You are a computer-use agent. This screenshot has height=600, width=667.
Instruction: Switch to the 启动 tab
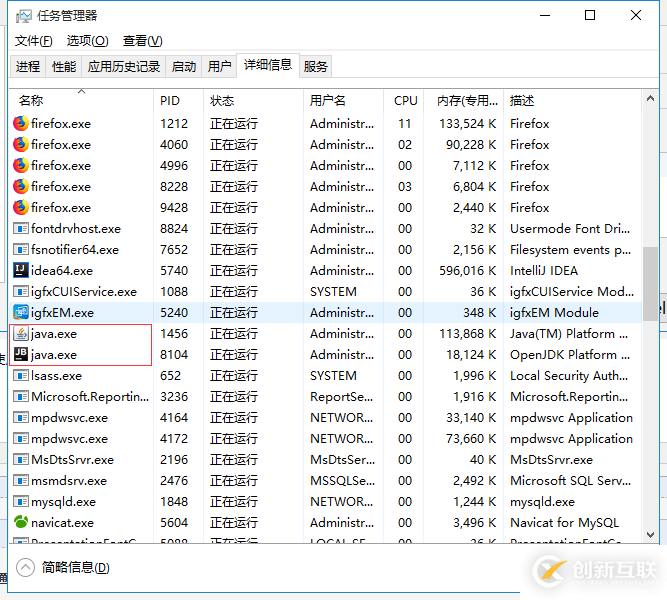[184, 66]
